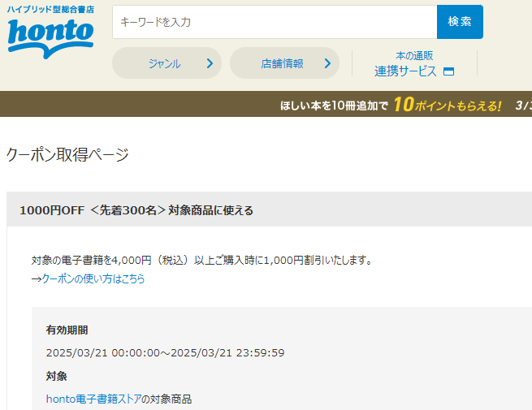
Task: Click the クーポン取得ページ heading
Action: point(67,154)
